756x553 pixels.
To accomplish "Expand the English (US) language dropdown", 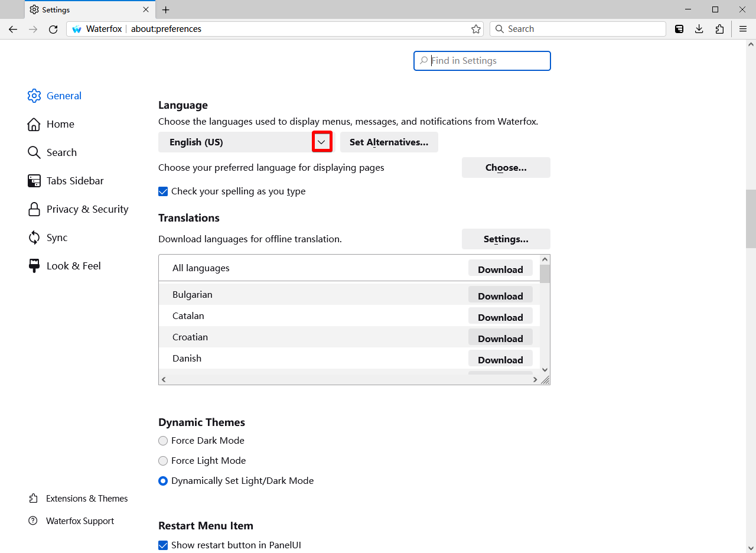I will [322, 142].
